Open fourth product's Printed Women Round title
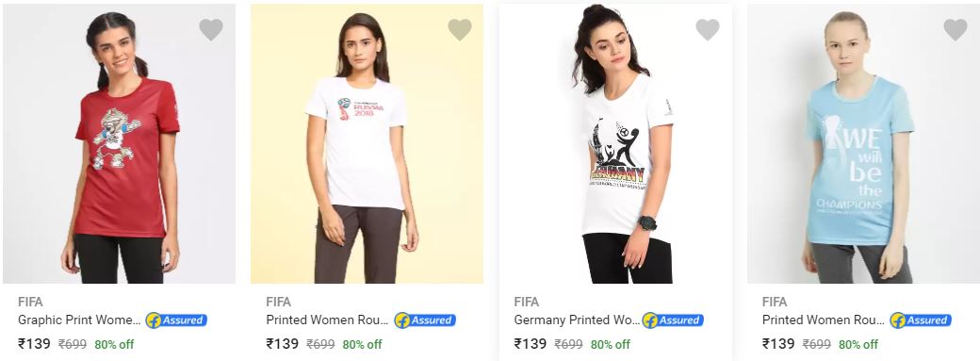This screenshot has height=361, width=980. tap(824, 320)
